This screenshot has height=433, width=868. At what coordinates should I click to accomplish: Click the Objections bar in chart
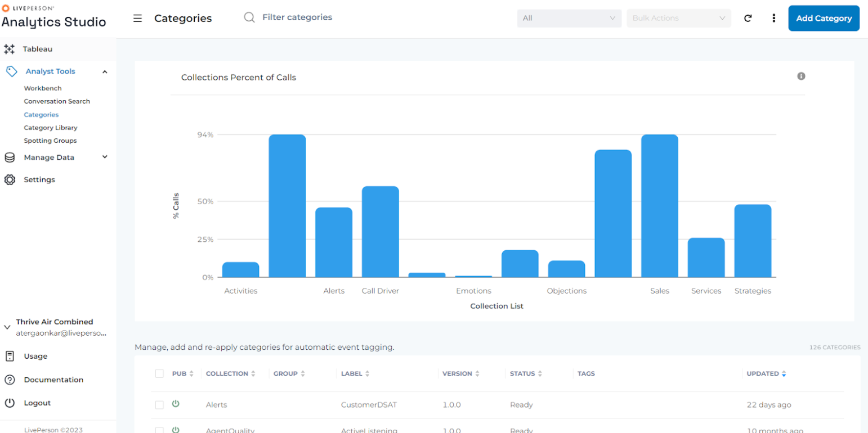coord(566,269)
